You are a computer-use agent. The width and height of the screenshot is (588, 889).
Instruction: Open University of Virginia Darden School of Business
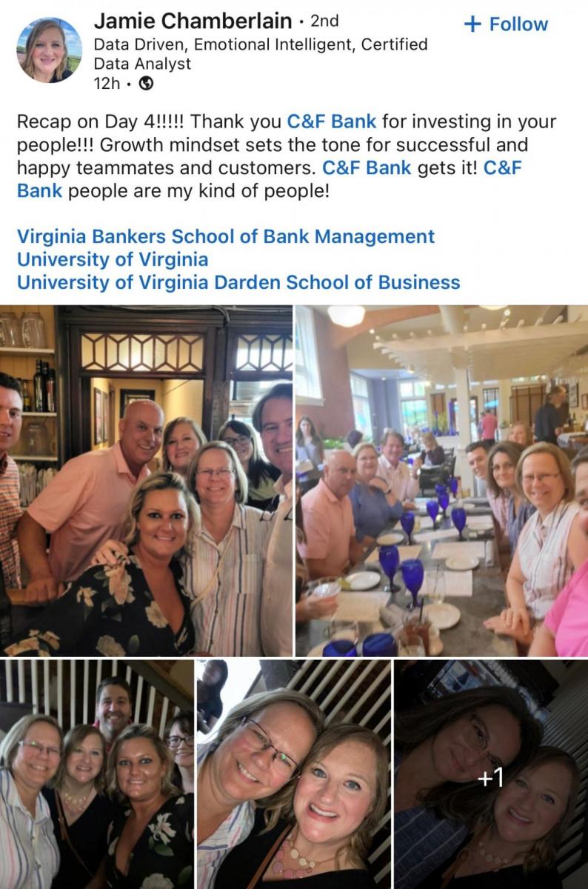[x=238, y=282]
